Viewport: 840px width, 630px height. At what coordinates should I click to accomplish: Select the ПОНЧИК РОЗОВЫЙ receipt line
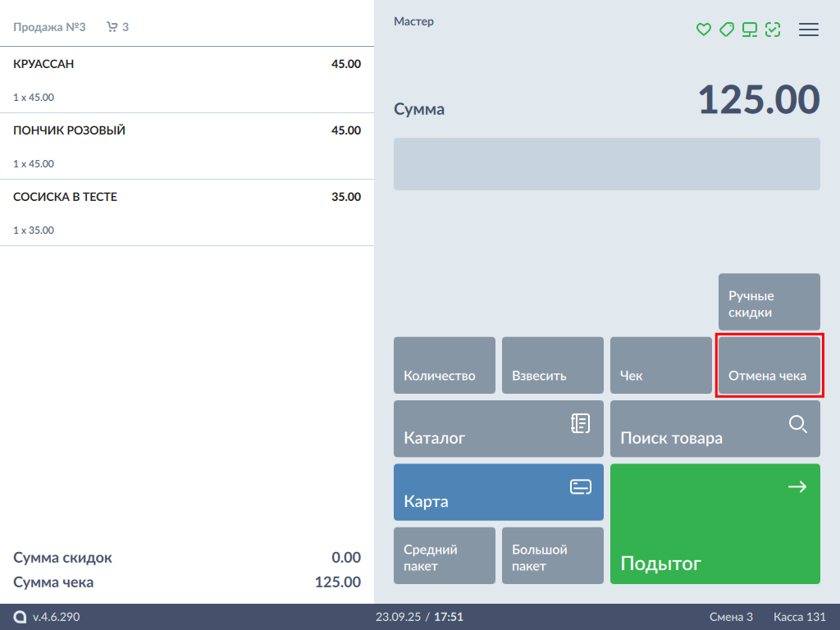187,146
